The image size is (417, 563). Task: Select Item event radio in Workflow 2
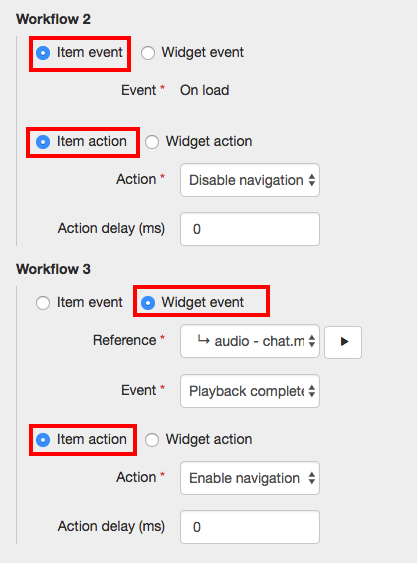[x=43, y=53]
